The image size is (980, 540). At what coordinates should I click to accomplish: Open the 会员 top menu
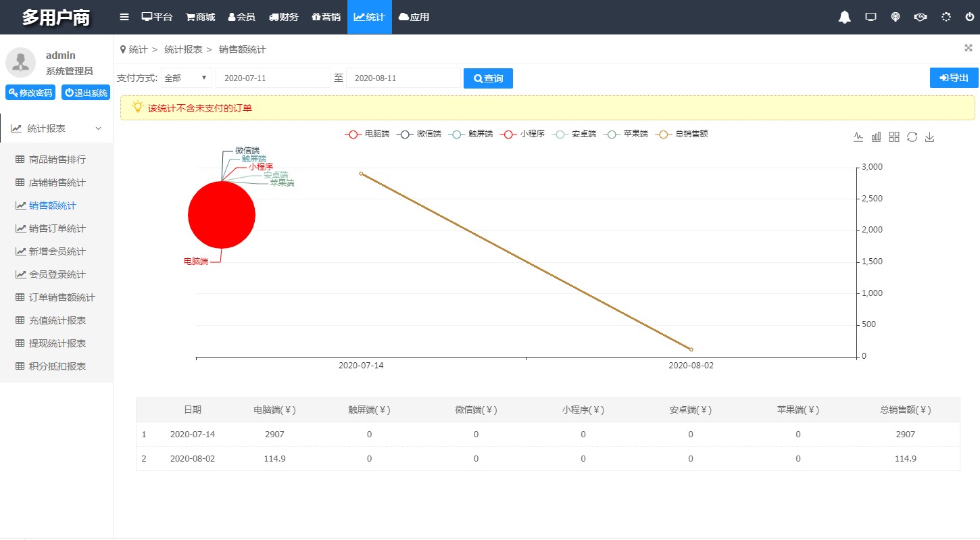click(241, 17)
